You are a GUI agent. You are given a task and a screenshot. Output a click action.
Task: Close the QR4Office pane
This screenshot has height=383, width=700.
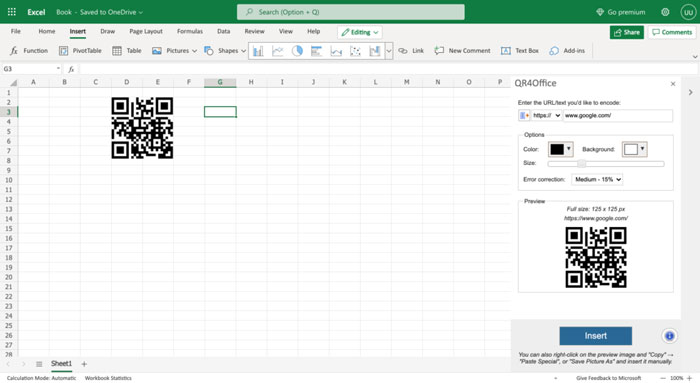(x=673, y=84)
